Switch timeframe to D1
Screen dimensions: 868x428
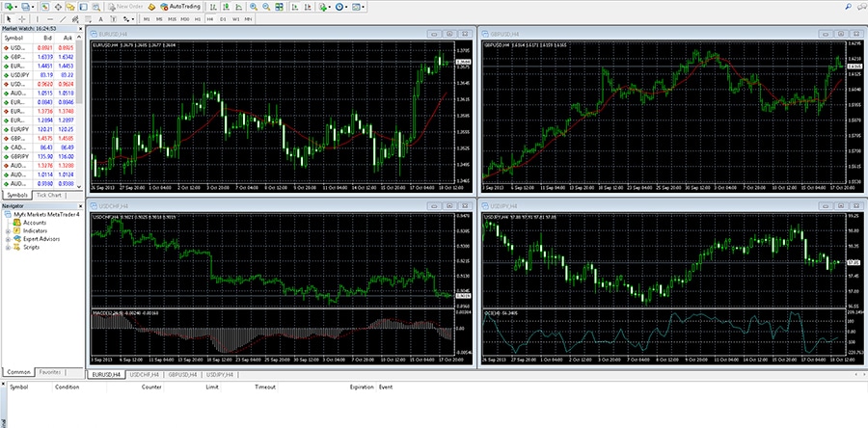(222, 18)
